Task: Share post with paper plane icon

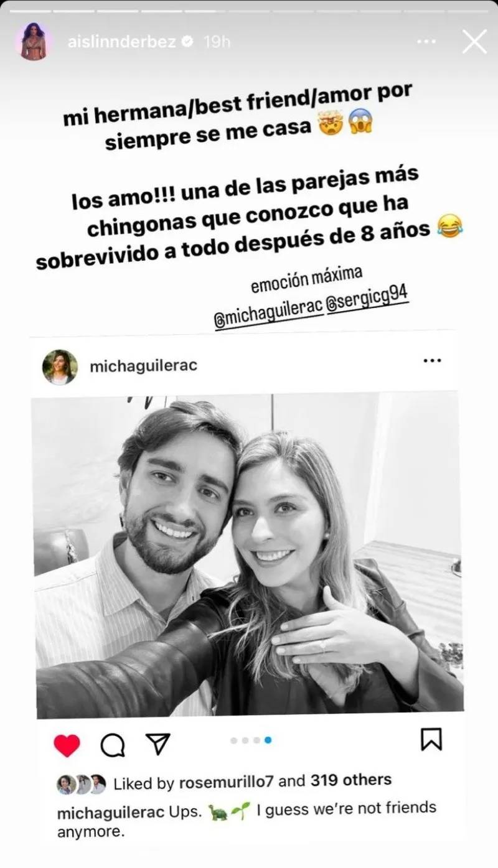Action: pos(157,744)
